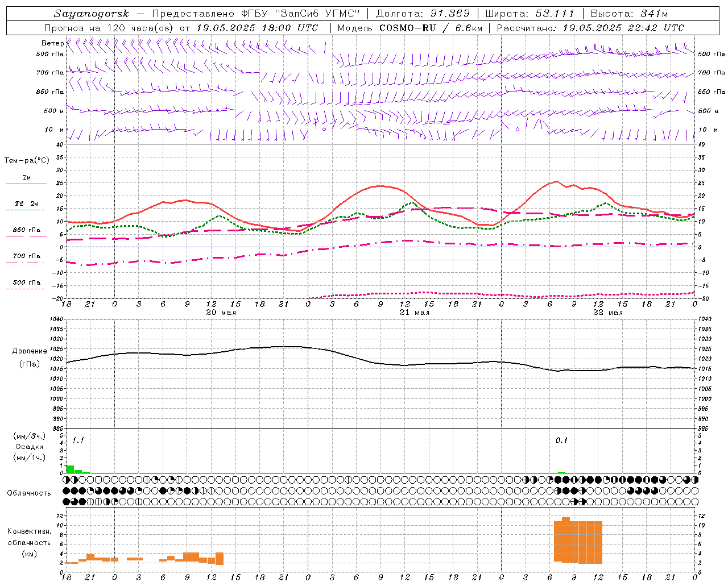Screen dimensions: 728x582
Task: Click the '(км)' convective cloud unit label
Action: coord(29,553)
